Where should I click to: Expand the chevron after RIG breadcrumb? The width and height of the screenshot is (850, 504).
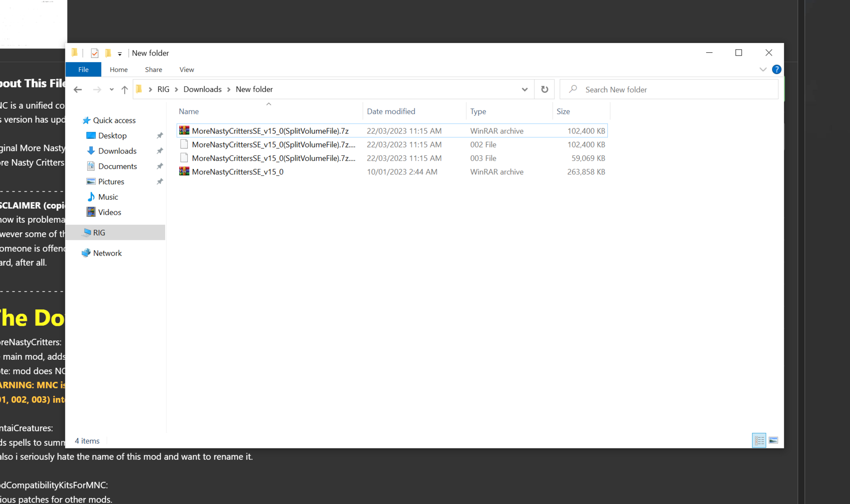176,90
